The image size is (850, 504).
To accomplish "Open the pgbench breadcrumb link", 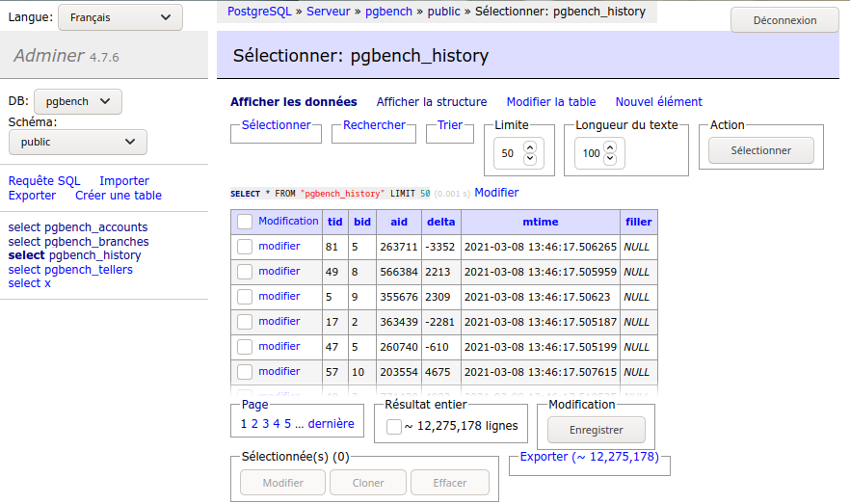I will [388, 12].
